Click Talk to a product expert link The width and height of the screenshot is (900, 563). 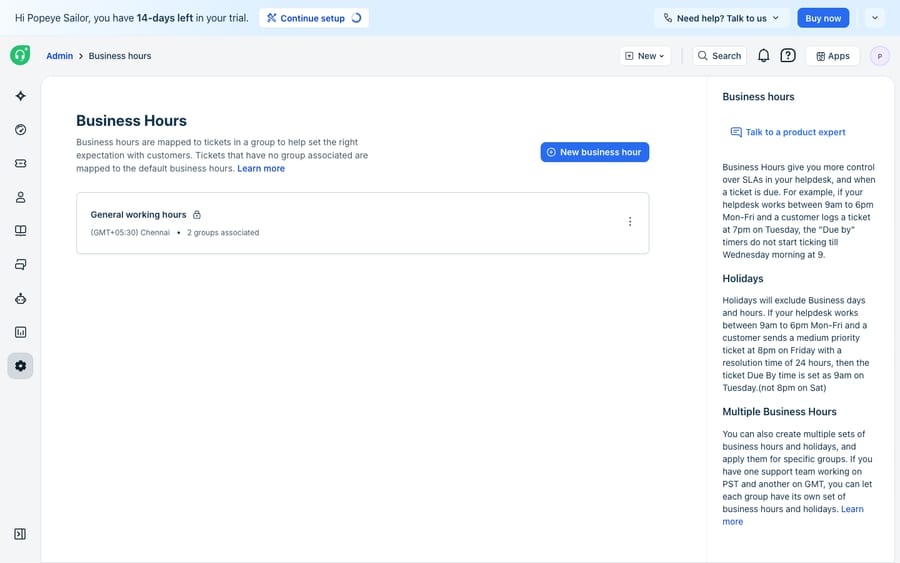coord(796,132)
